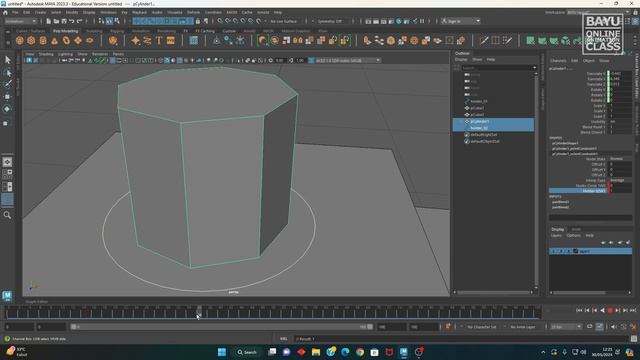Toggle snap to grids

click(x=220, y=21)
